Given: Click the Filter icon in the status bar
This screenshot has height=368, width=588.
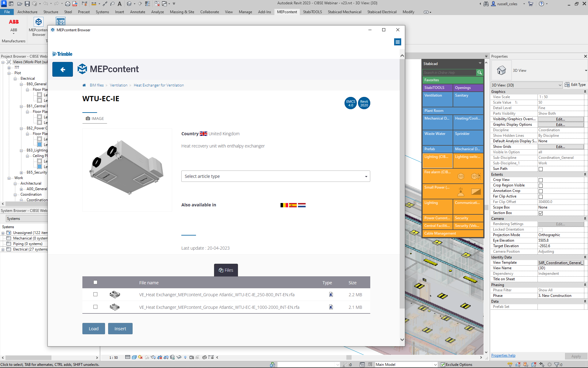Looking at the screenshot, I should pos(556,365).
